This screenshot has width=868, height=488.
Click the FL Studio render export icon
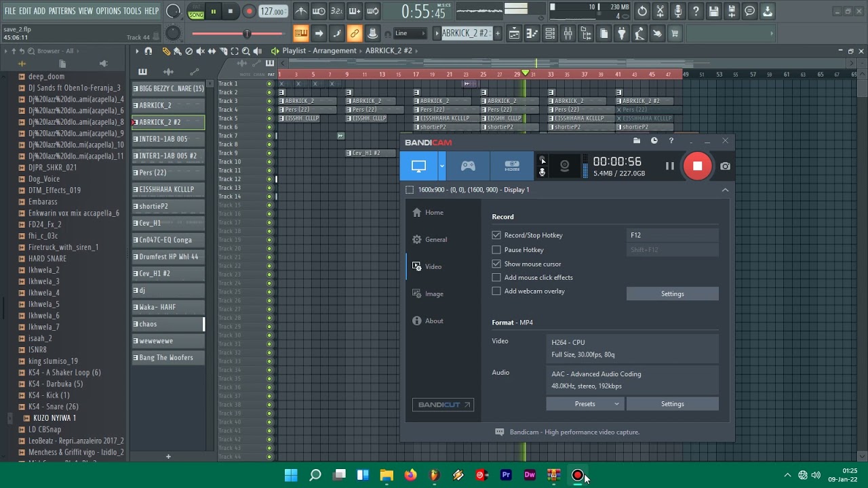[731, 12]
